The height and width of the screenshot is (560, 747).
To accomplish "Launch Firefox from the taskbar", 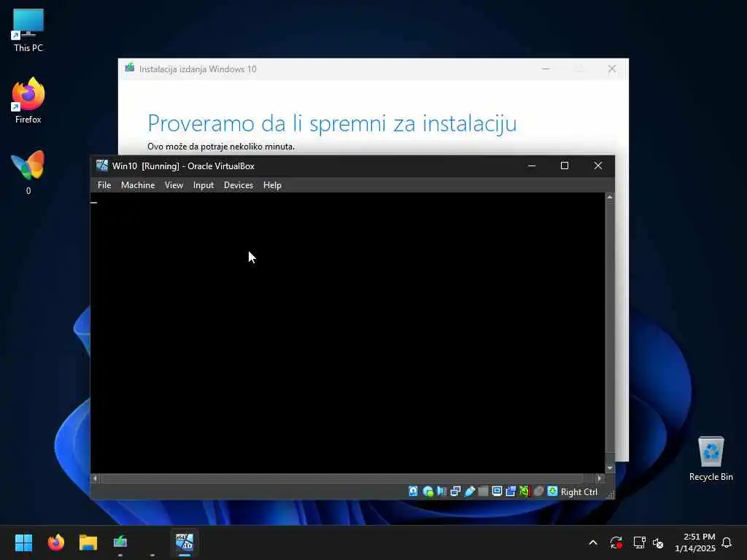I will point(56,542).
